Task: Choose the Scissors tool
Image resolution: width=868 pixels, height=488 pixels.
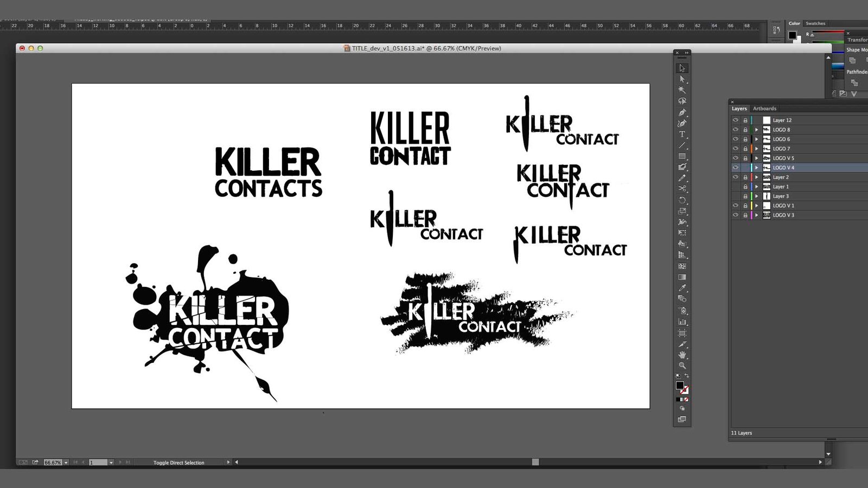Action: pos(682,189)
